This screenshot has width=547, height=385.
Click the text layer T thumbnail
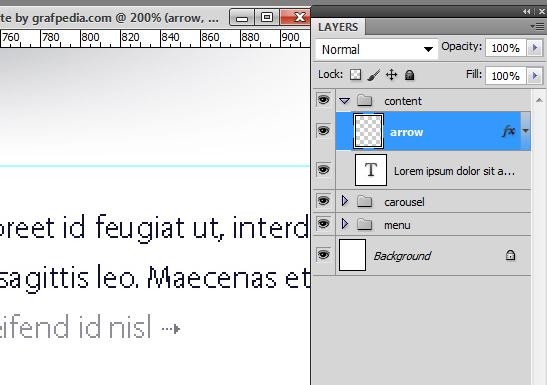(x=371, y=170)
